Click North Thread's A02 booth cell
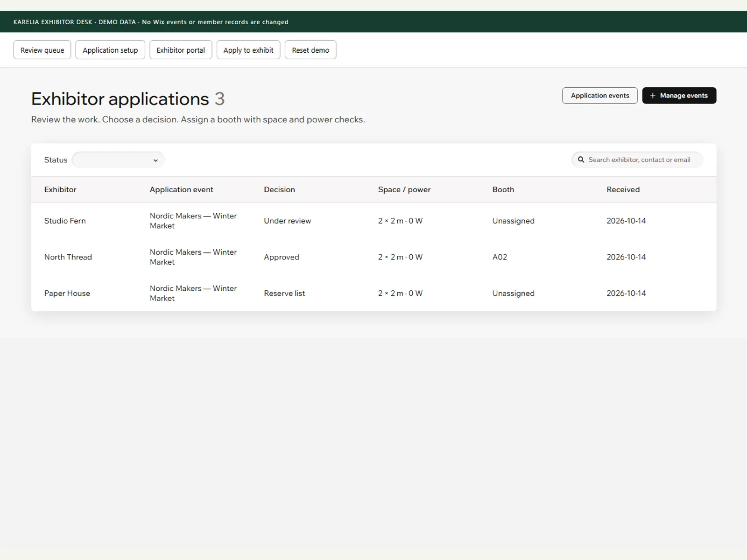Viewport: 747px width, 560px height. [500, 257]
